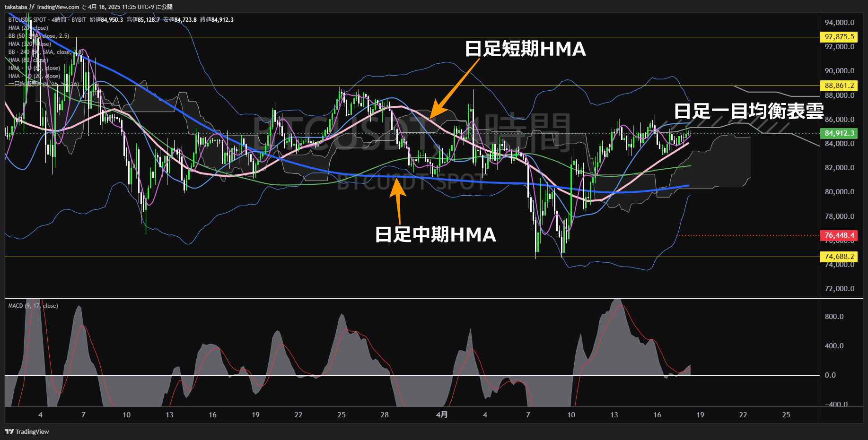Select the 日足中期HMA text annotation
The height and width of the screenshot is (440, 868).
[435, 234]
